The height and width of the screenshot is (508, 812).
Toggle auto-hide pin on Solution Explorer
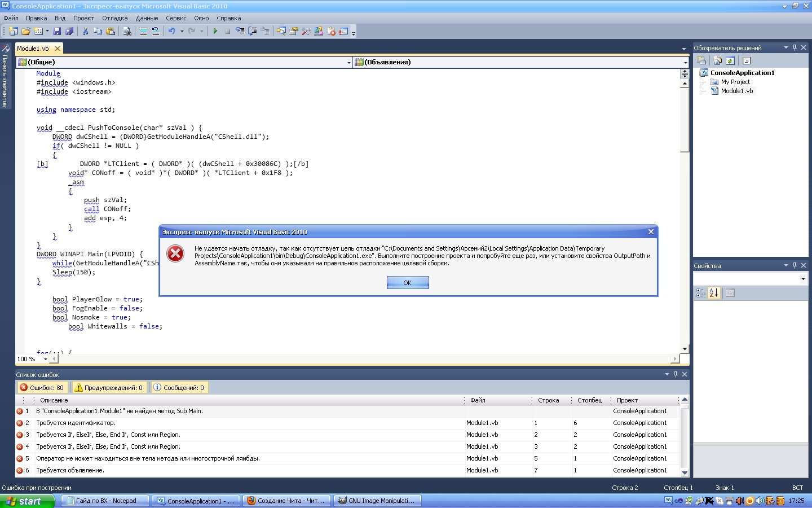(795, 48)
